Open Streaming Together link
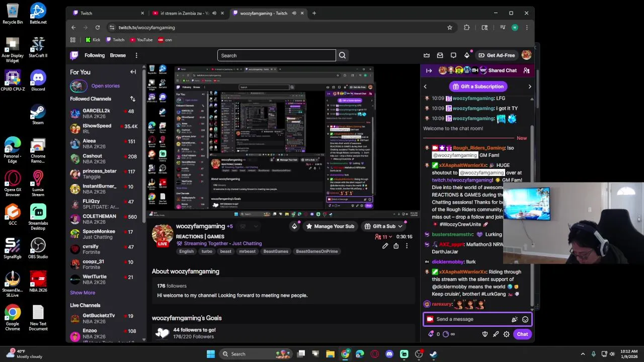The height and width of the screenshot is (362, 644). [206, 243]
